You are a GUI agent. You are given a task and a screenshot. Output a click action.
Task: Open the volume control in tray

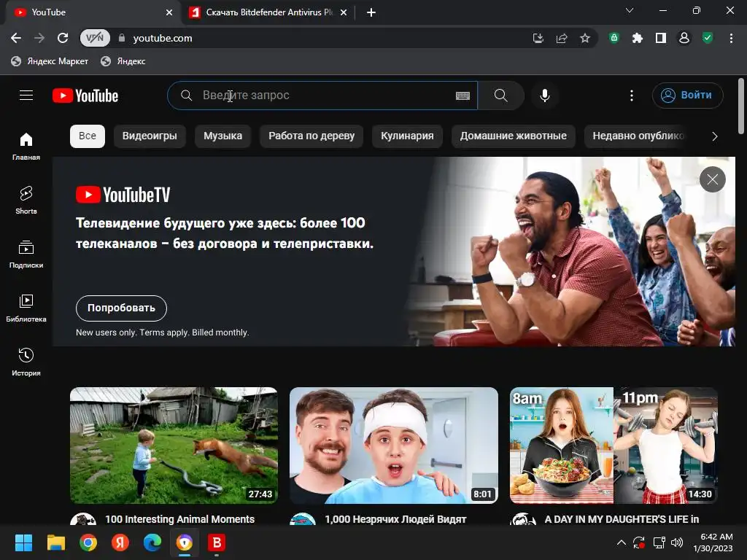click(676, 542)
